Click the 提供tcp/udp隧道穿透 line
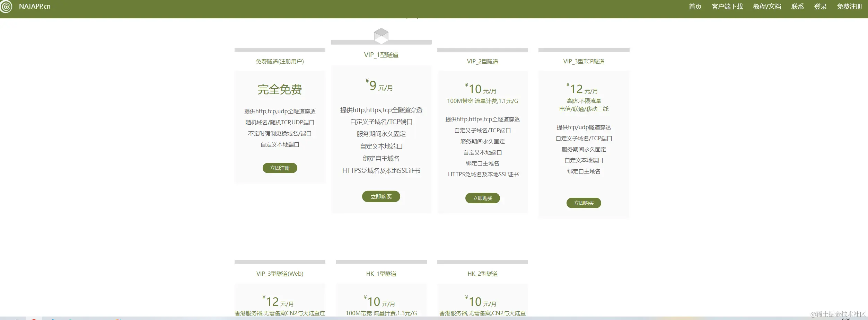This screenshot has width=868, height=320. coord(584,127)
